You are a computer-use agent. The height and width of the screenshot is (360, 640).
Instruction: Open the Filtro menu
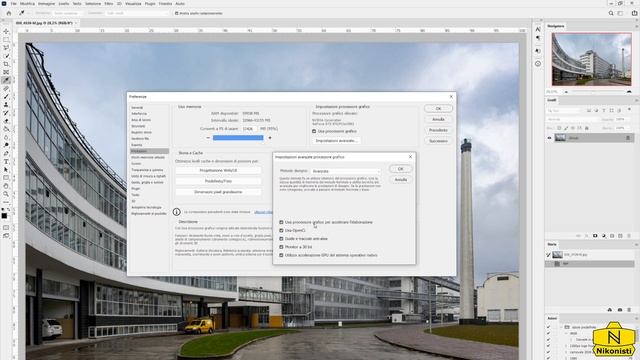(x=109, y=4)
